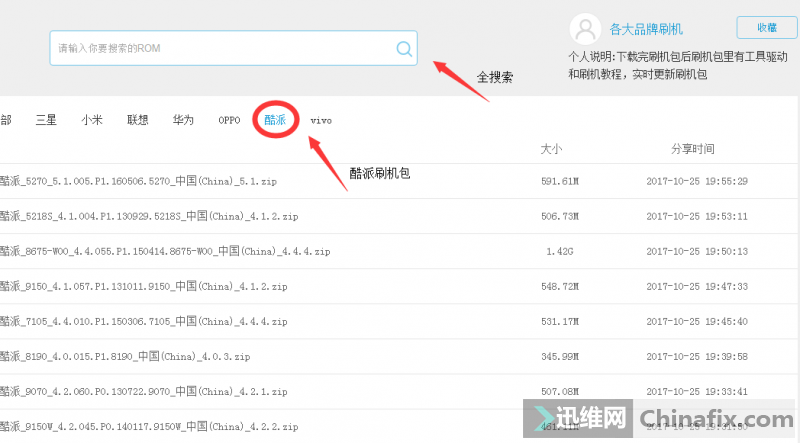Click the magnifier search icon
Viewport: 800px width, 443px height.
pyautogui.click(x=404, y=48)
